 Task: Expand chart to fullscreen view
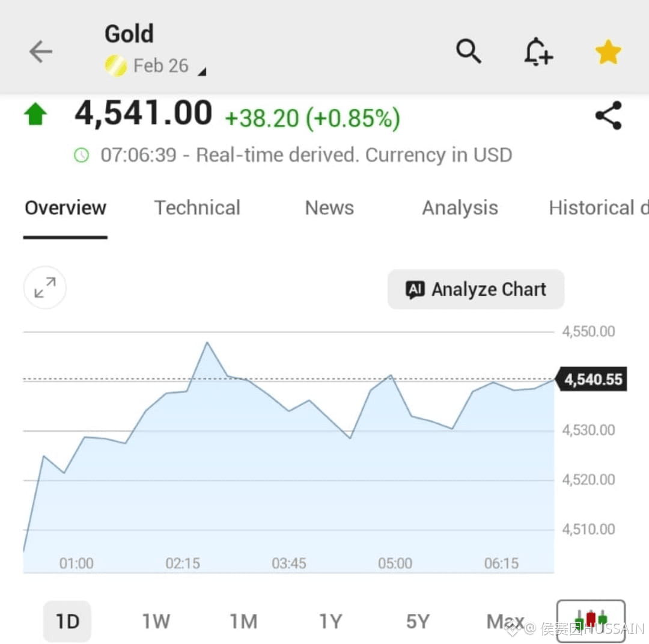[44, 287]
